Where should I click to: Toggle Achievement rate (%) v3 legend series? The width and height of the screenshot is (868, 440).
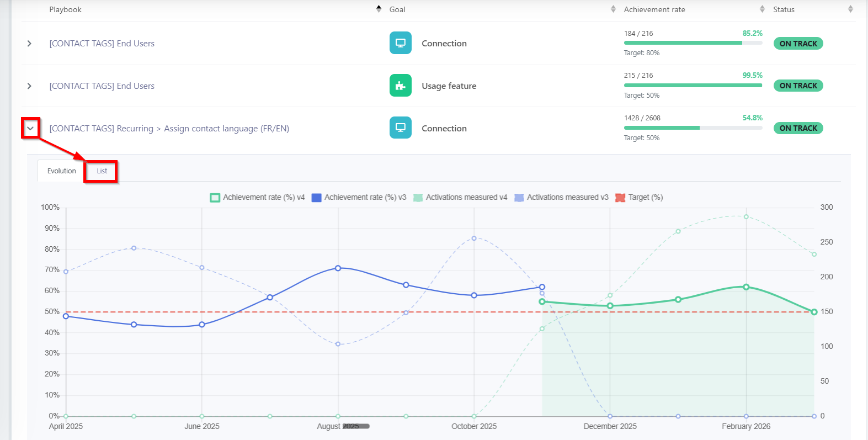coord(359,197)
